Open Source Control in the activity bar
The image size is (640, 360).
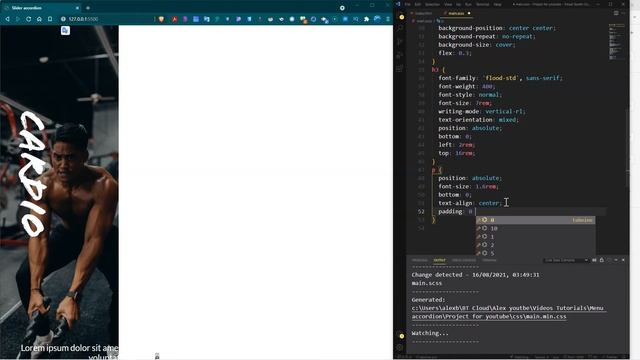click(400, 42)
